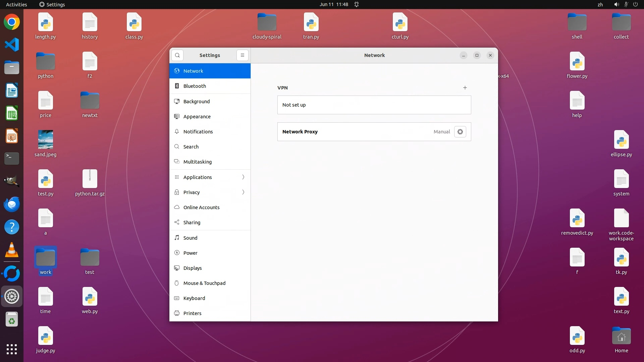The height and width of the screenshot is (362, 644).
Task: Open Visual Studio Code from dock
Action: [12, 45]
